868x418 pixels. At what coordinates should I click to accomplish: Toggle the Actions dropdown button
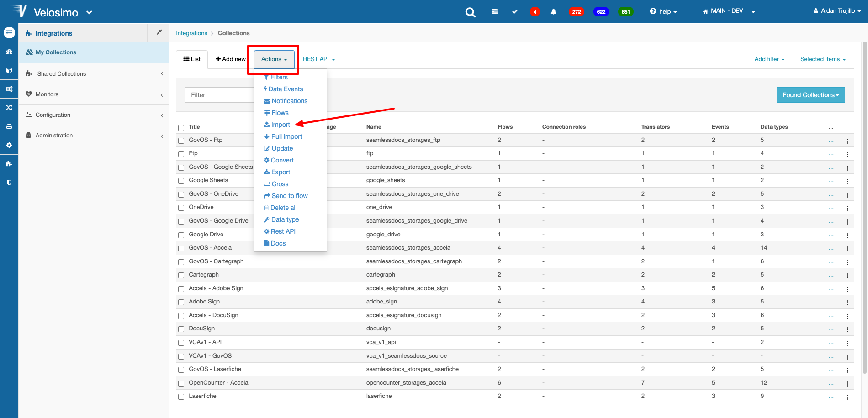tap(274, 59)
